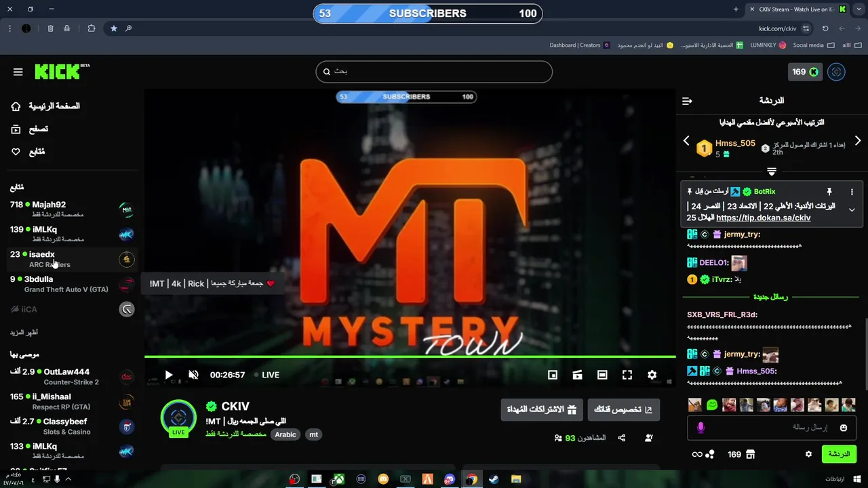Select the mt stream tag

pos(313,434)
